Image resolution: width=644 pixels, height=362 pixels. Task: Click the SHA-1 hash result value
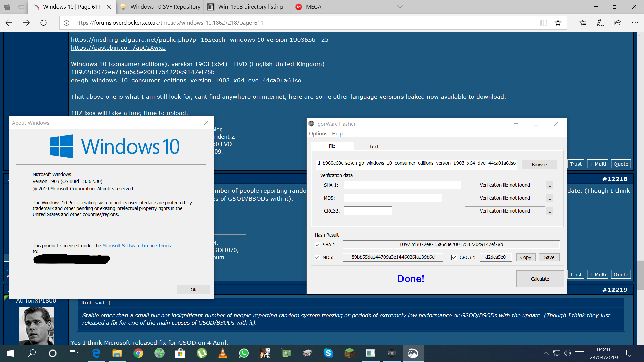pos(451,245)
